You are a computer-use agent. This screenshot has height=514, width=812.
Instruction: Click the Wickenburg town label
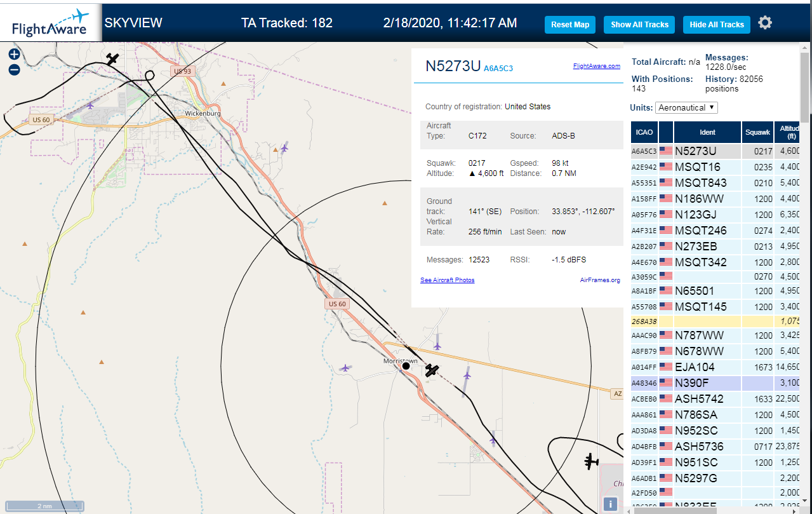pos(203,114)
